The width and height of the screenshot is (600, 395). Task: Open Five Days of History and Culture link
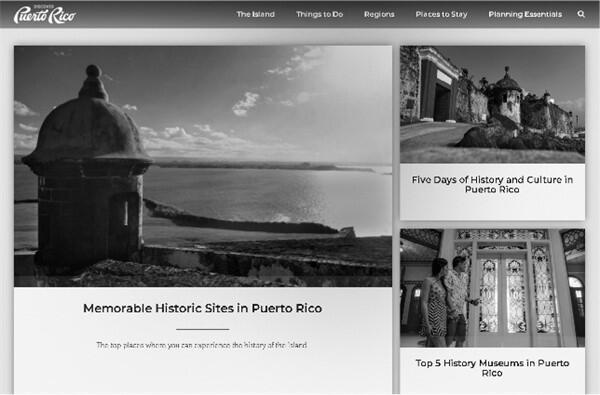(492, 184)
